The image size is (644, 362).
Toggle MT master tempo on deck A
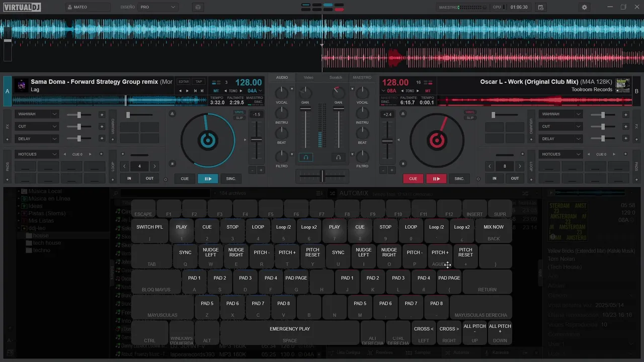point(216,91)
